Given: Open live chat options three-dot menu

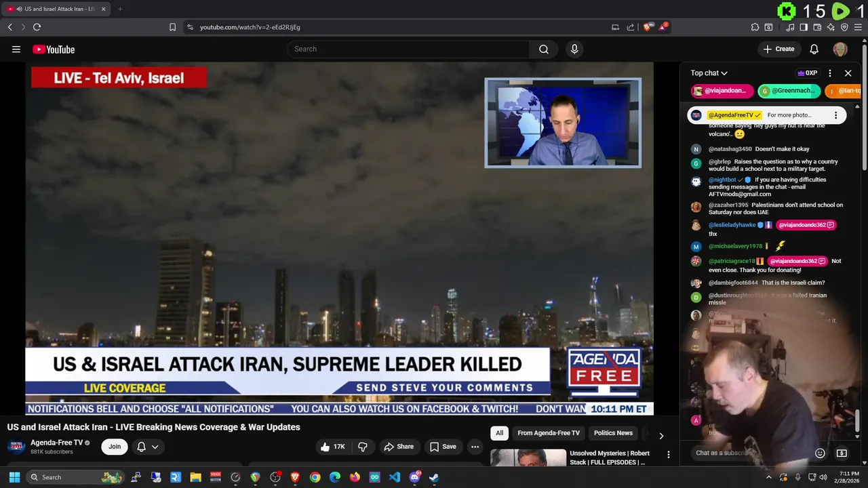Looking at the screenshot, I should pos(830,73).
